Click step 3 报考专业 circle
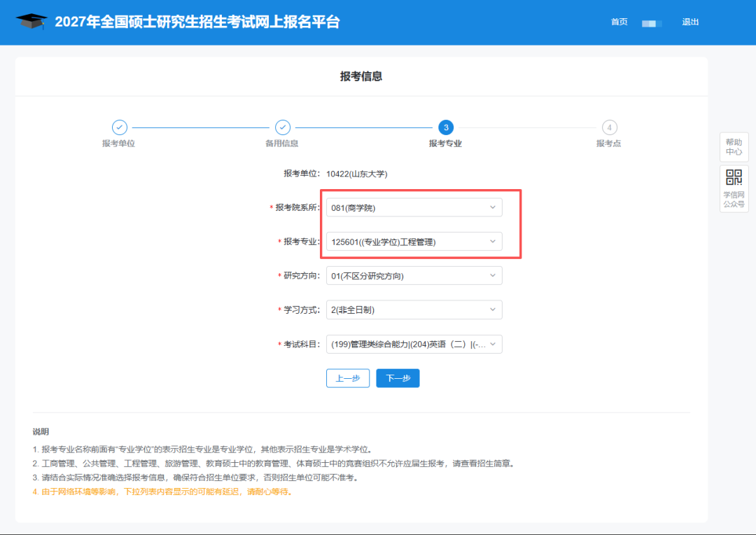Screen dimensions: 756x535 point(446,127)
